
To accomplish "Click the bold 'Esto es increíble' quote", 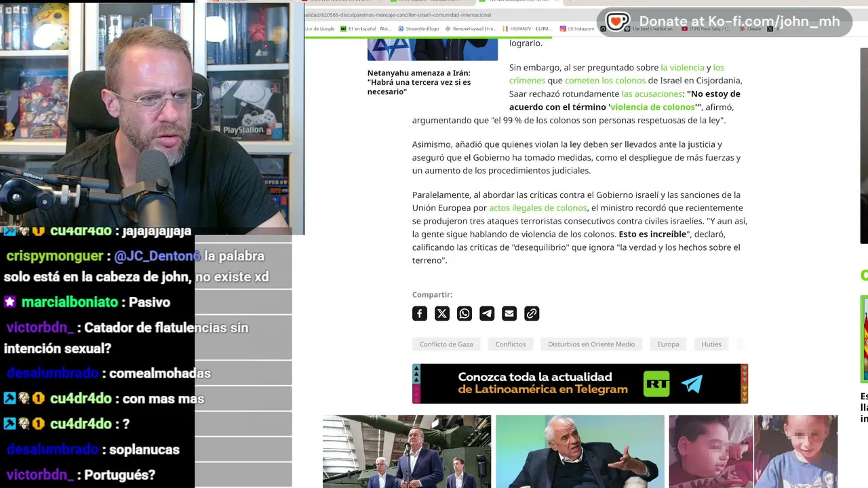I will pyautogui.click(x=652, y=235).
